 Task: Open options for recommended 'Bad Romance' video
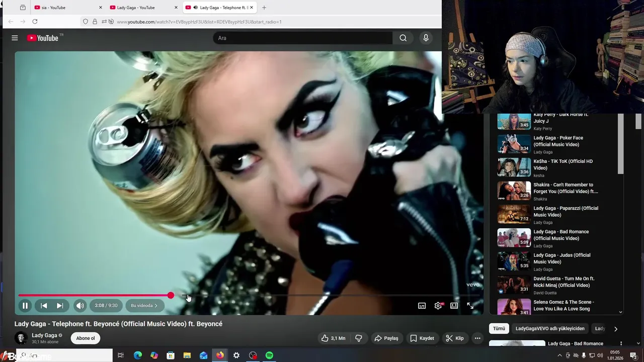click(x=621, y=344)
